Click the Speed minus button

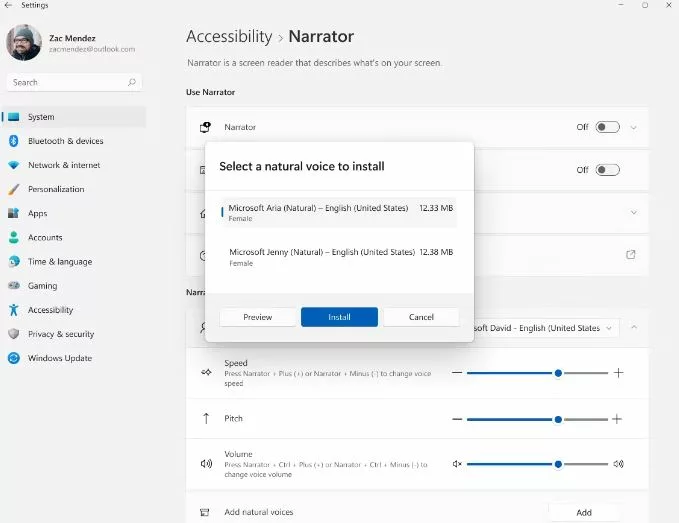pyautogui.click(x=457, y=373)
